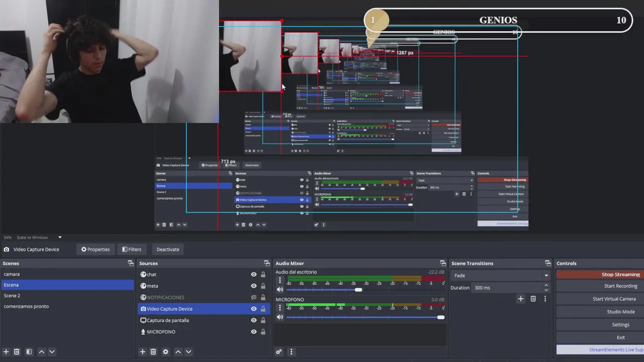644x362 pixels.
Task: Remove selected scene with trash icon
Action: point(17,352)
